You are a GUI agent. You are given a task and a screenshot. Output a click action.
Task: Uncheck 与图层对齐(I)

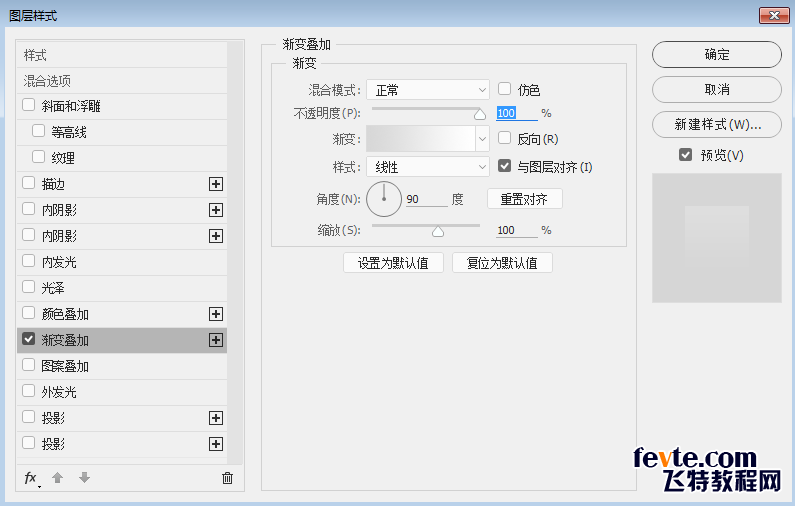504,166
